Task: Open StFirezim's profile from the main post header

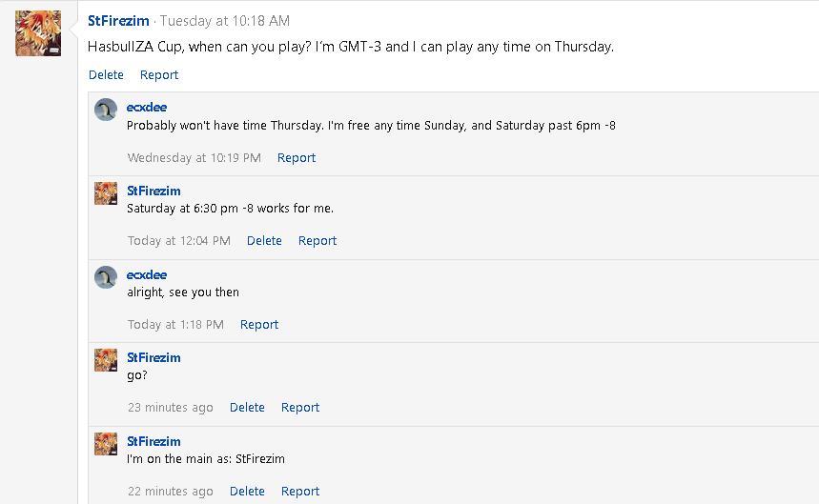Action: click(x=118, y=21)
